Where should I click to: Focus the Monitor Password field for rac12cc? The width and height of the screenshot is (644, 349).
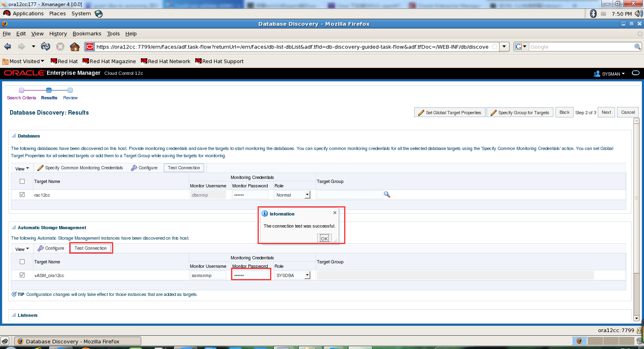click(x=250, y=195)
